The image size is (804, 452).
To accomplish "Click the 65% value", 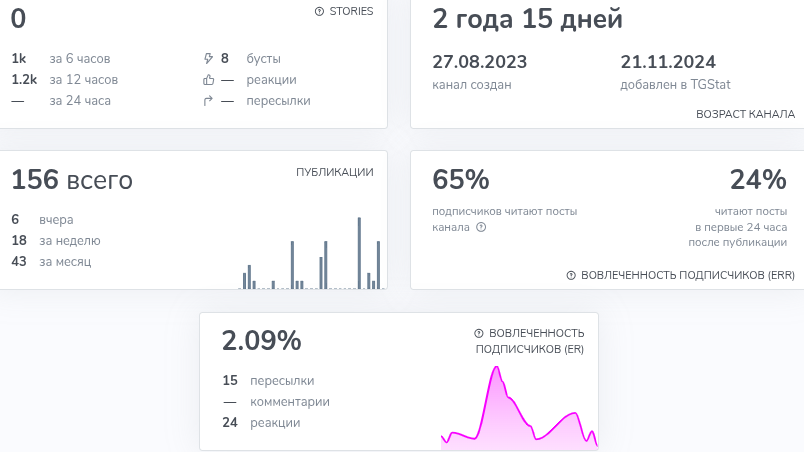I will click(x=461, y=180).
